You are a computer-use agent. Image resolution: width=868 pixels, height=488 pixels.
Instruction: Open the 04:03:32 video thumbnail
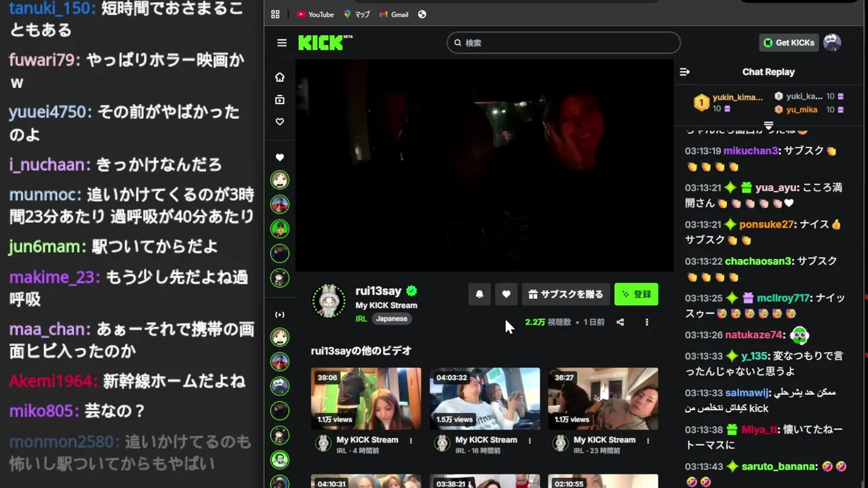pos(485,399)
